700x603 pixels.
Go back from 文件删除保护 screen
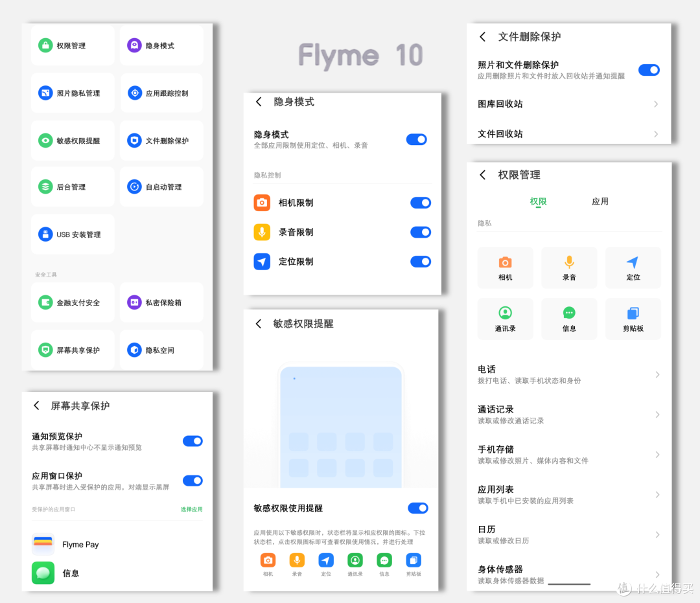pyautogui.click(x=483, y=36)
